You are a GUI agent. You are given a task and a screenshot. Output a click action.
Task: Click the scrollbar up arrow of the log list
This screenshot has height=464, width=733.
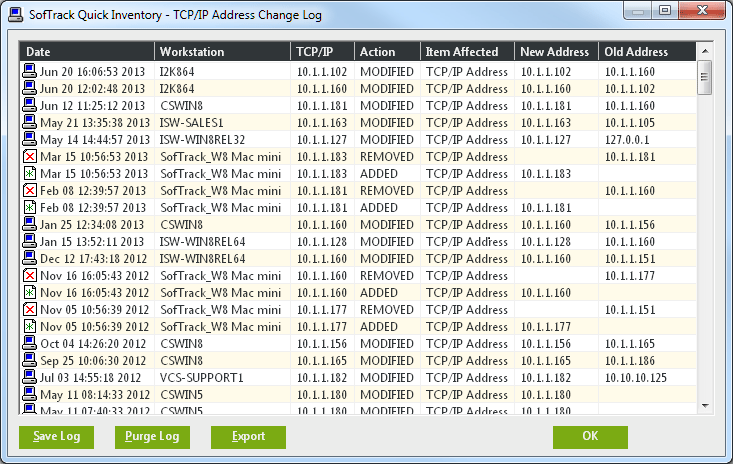705,50
